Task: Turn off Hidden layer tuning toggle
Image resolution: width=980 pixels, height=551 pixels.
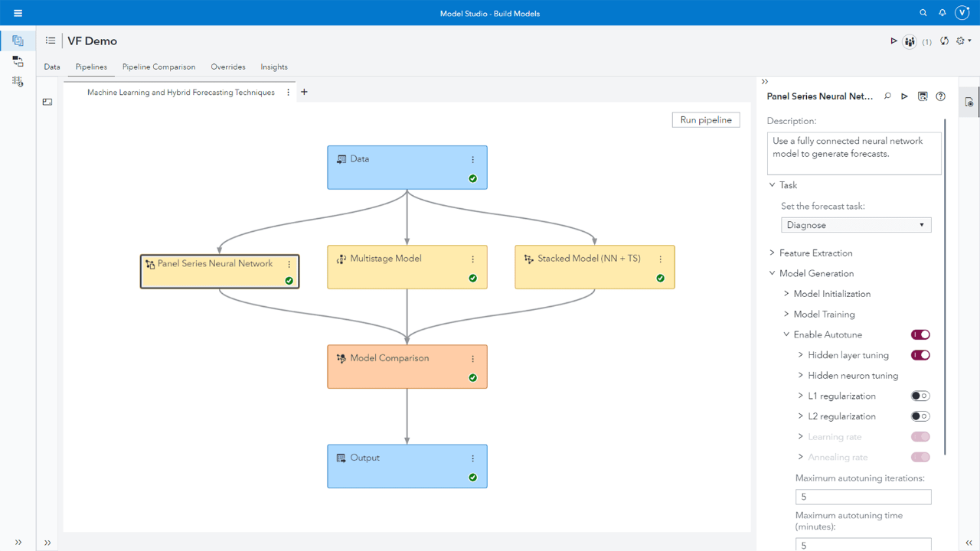Action: [x=920, y=354]
